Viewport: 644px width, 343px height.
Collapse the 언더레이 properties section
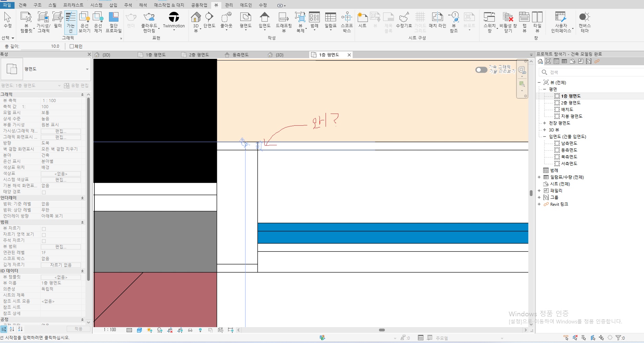[82, 198]
